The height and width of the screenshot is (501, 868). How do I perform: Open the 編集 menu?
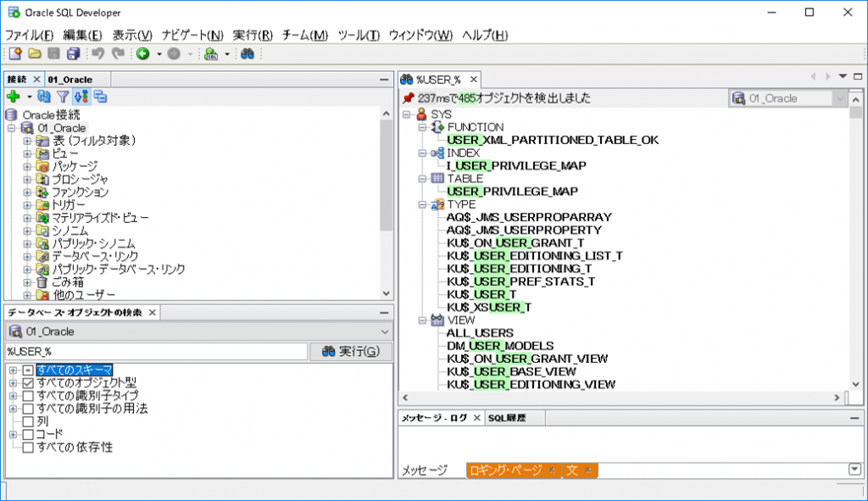(82, 36)
